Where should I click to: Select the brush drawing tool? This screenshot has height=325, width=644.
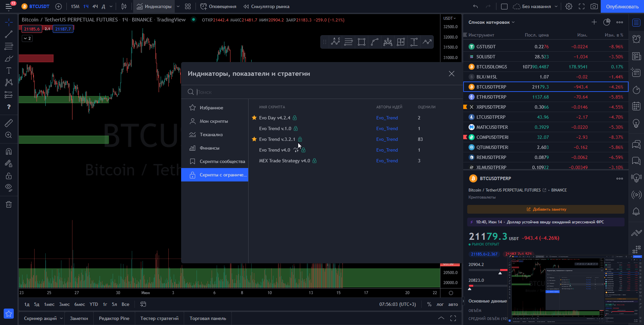coord(9,58)
